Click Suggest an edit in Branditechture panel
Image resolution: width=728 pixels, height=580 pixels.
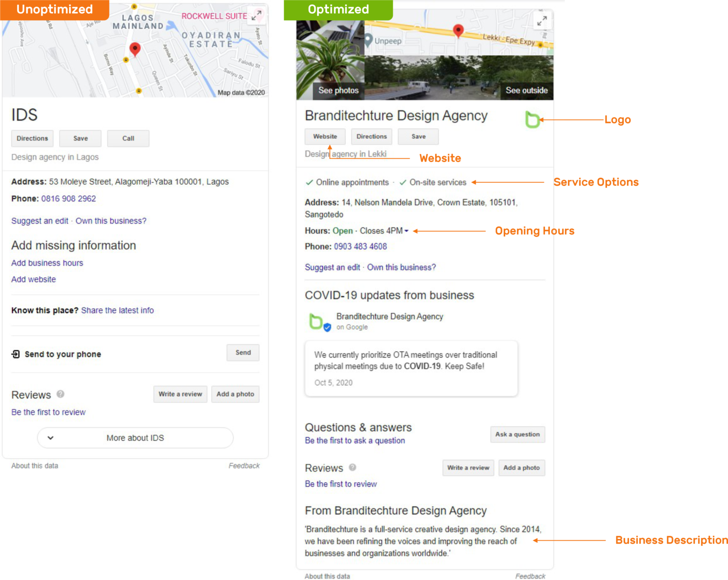coord(332,267)
